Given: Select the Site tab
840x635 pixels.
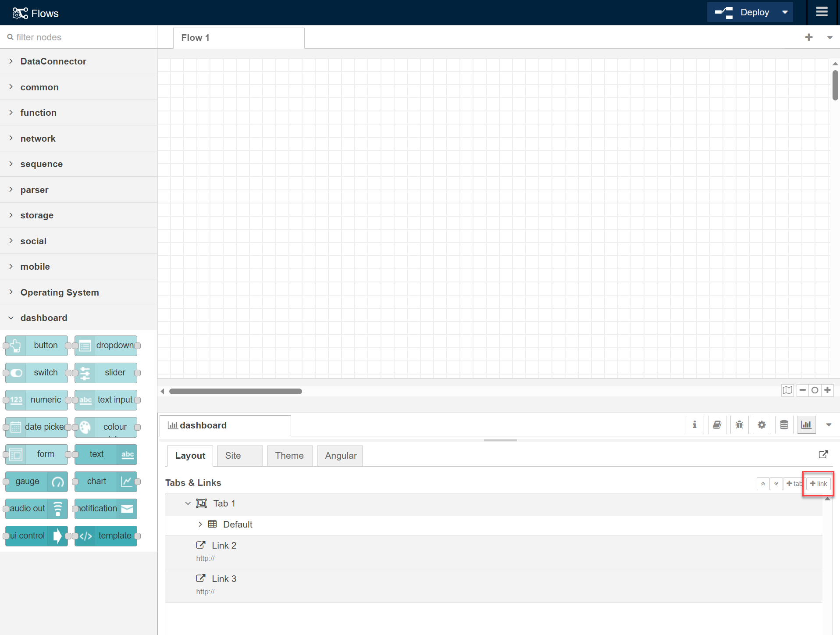Looking at the screenshot, I should (x=233, y=456).
